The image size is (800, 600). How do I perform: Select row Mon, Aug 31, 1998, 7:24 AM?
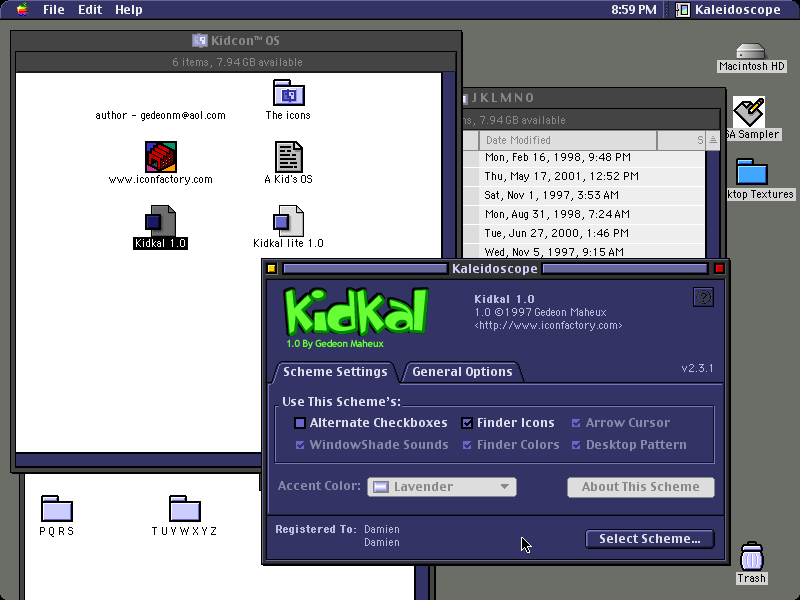[584, 214]
